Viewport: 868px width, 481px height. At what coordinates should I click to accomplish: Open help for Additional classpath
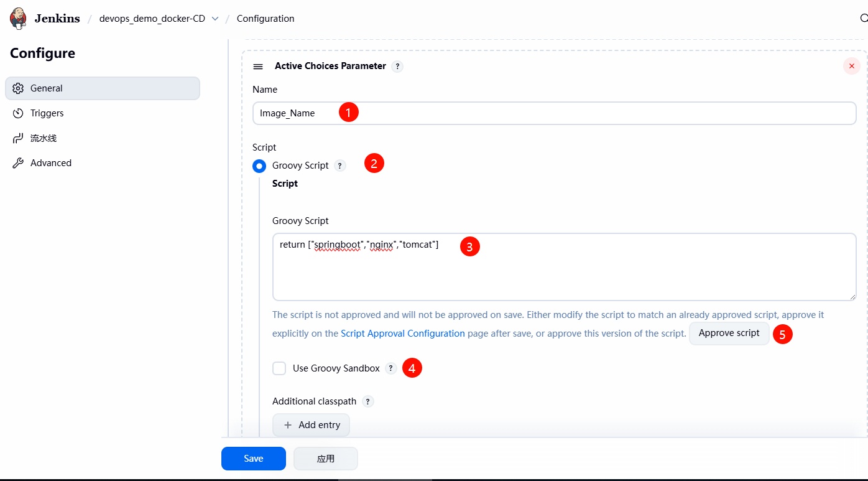[x=367, y=402]
